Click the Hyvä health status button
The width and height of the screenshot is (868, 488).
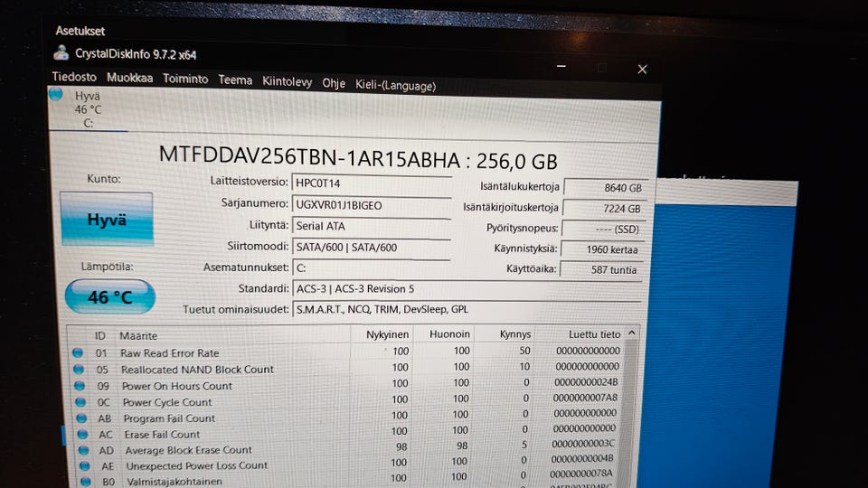[107, 219]
